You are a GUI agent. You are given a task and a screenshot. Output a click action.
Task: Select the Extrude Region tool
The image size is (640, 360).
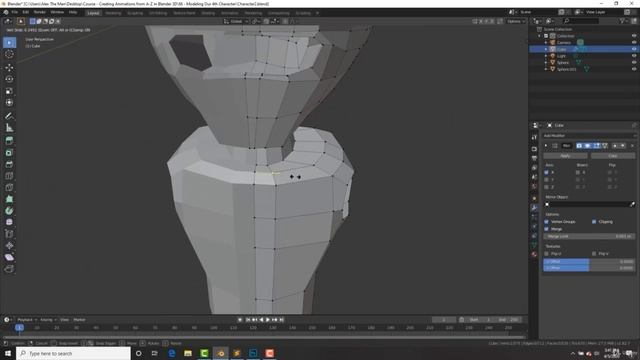[9, 141]
